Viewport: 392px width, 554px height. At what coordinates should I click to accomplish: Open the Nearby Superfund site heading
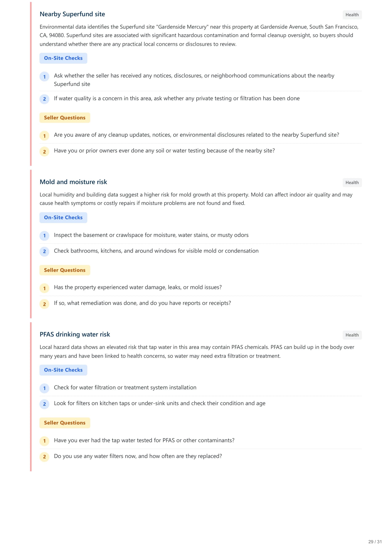72,14
